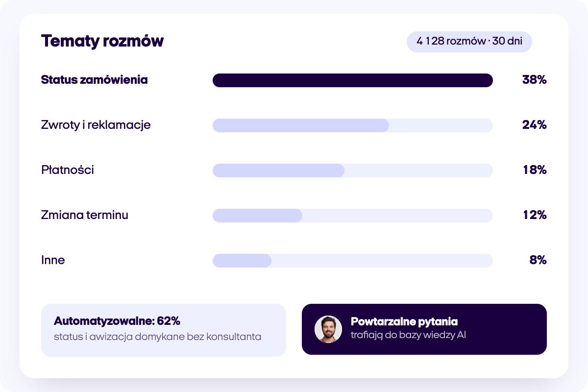
Task: Open the Zwroty i reklamacje topic
Action: [x=96, y=125]
